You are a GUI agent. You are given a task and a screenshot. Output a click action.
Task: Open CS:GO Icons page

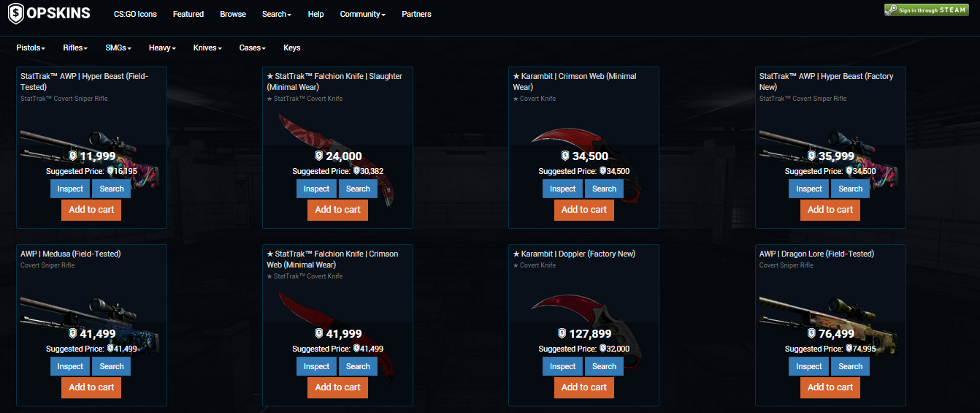(135, 14)
